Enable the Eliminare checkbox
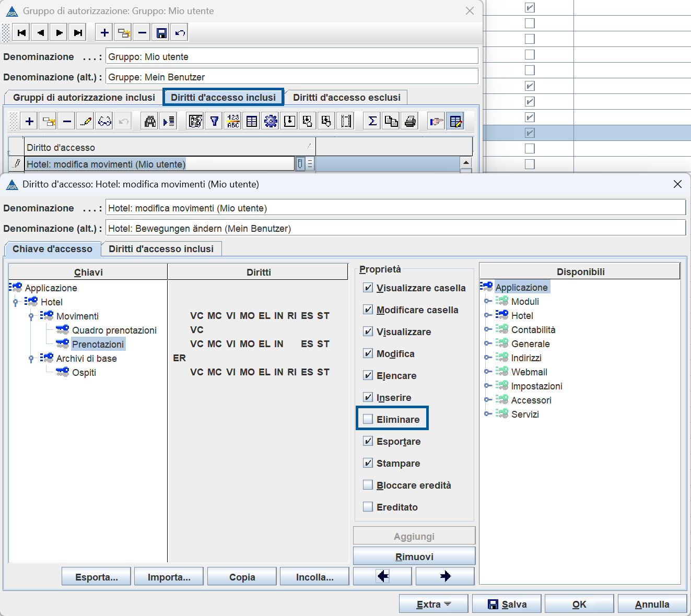691x616 pixels. pyautogui.click(x=368, y=419)
